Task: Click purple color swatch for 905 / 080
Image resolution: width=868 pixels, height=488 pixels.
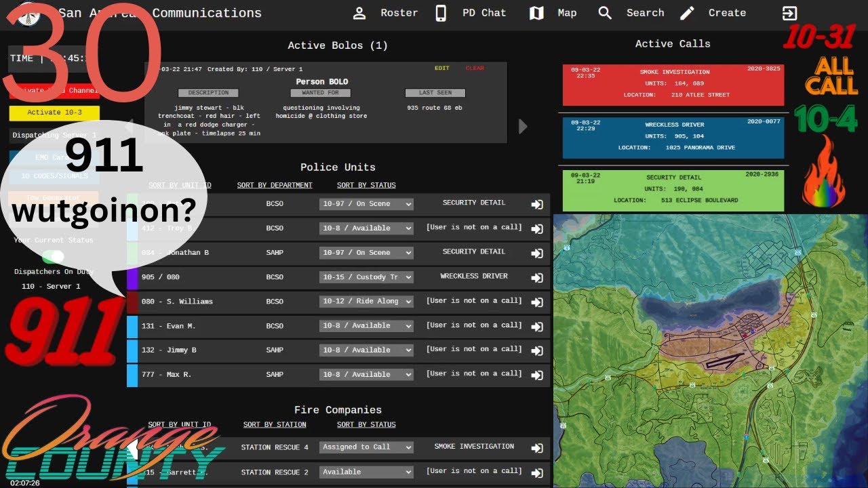Action: tap(132, 277)
